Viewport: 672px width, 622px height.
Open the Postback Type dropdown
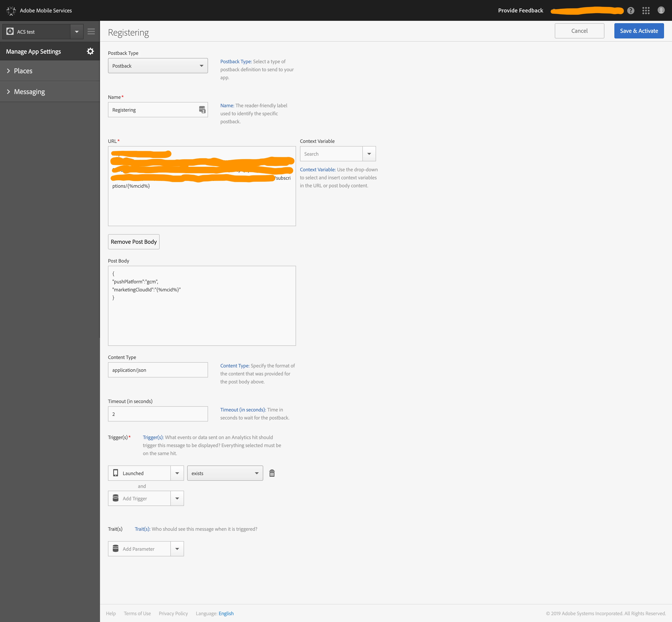(x=158, y=66)
